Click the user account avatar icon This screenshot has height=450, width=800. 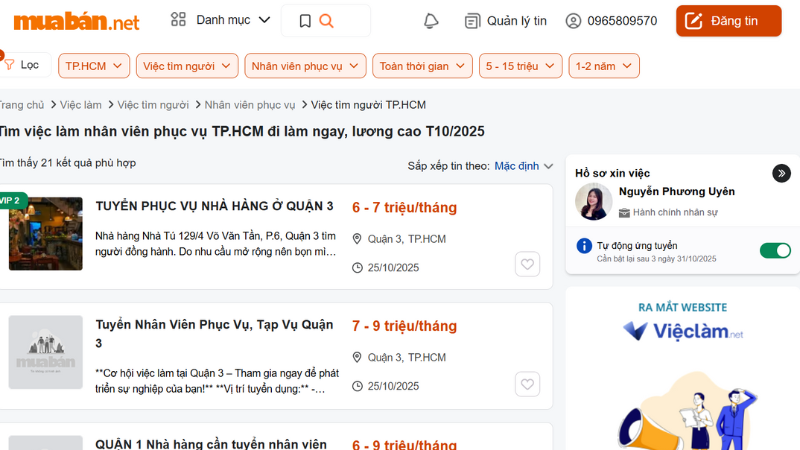pyautogui.click(x=573, y=21)
